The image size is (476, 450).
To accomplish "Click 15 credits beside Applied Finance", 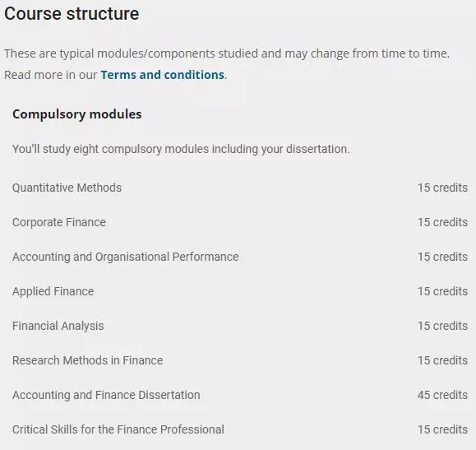I will [442, 291].
